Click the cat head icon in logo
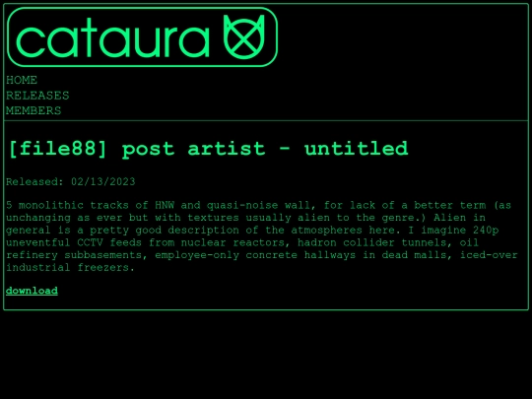The width and height of the screenshot is (532, 399). (x=243, y=36)
